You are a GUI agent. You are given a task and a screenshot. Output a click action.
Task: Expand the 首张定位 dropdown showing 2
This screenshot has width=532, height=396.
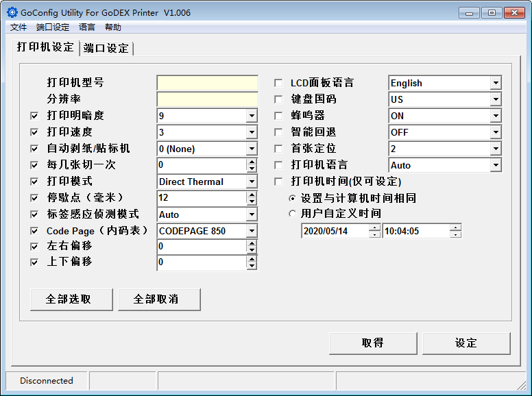tap(496, 149)
